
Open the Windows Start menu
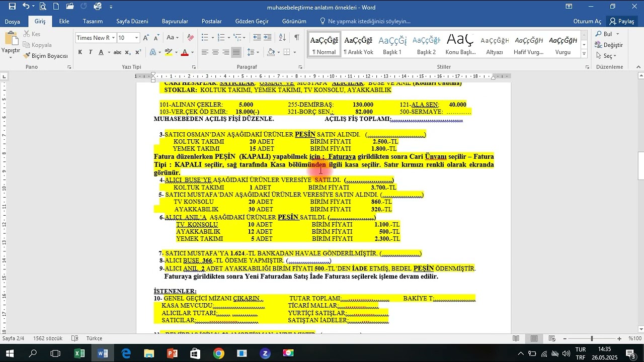[11, 353]
